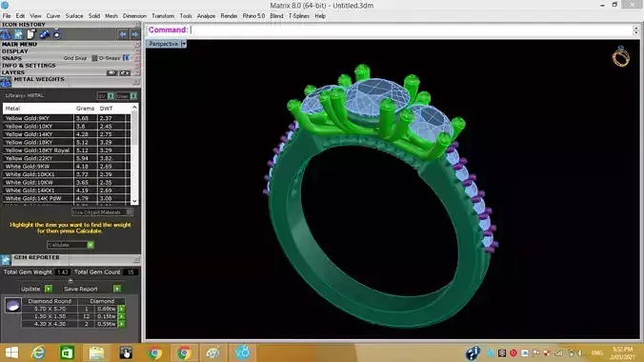Click the metal list scrollbar down arrow

point(134,201)
